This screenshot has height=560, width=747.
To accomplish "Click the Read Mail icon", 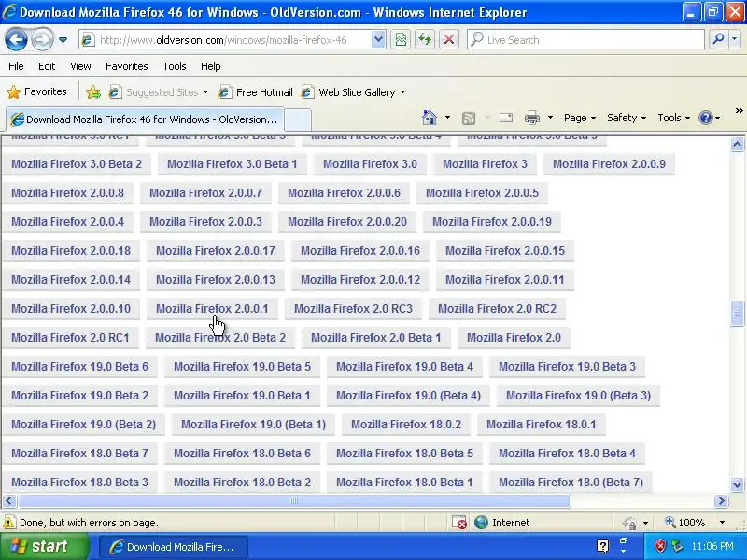I will click(506, 118).
